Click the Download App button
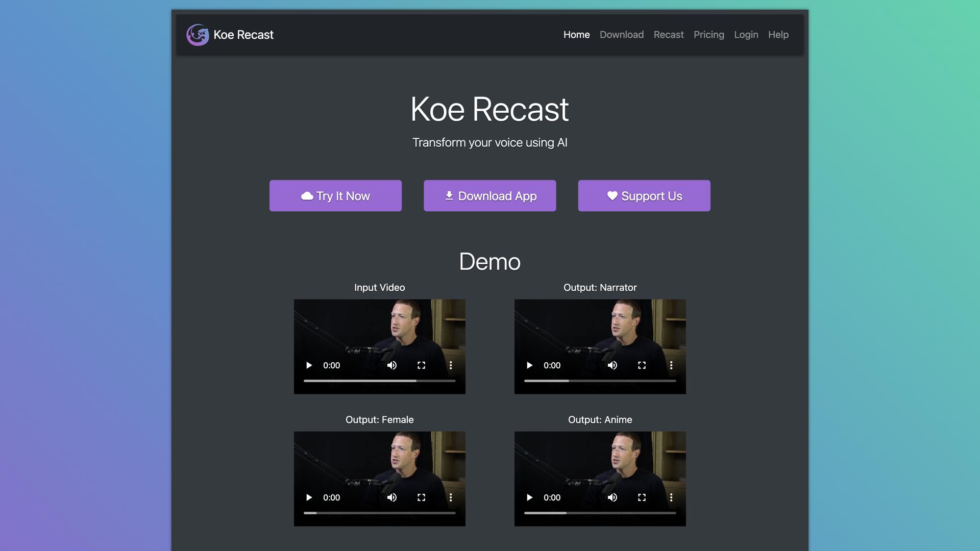Viewport: 980px width, 551px height. point(489,195)
